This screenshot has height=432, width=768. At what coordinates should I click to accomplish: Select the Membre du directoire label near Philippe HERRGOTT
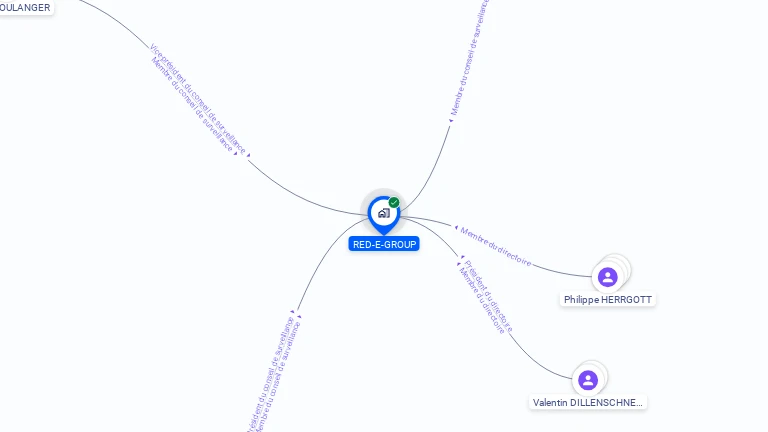[496, 247]
